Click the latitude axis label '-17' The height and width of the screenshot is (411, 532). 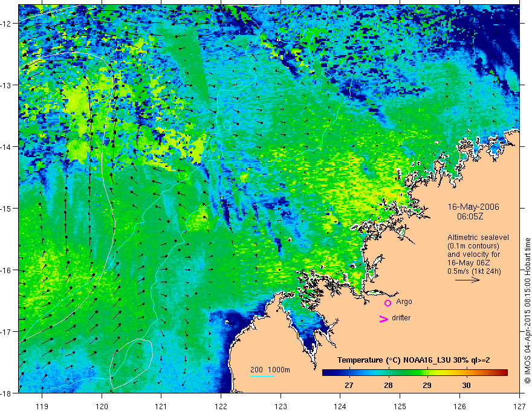coord(7,331)
